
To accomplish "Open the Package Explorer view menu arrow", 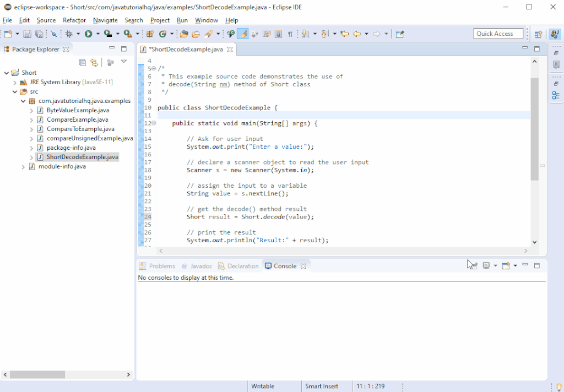I will pos(124,62).
